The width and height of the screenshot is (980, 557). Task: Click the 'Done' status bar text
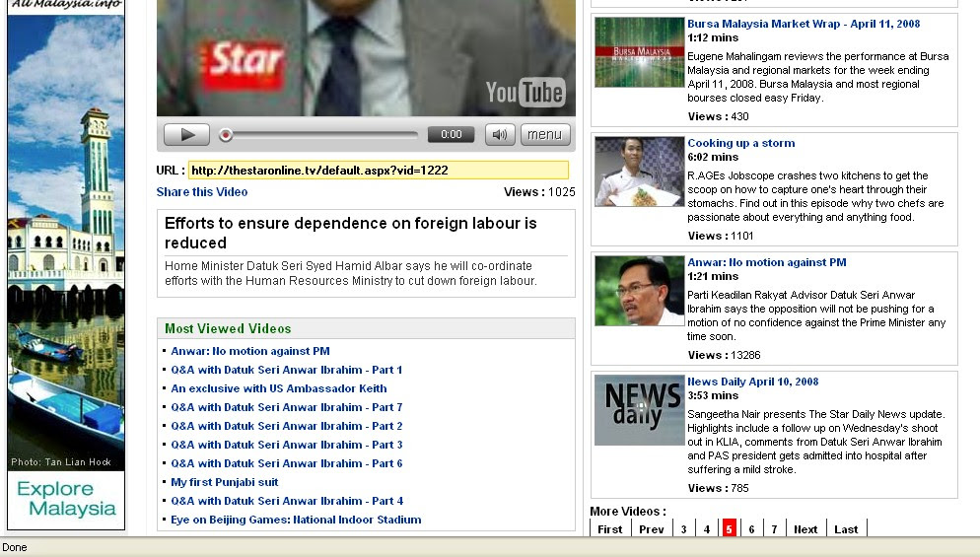click(x=15, y=547)
